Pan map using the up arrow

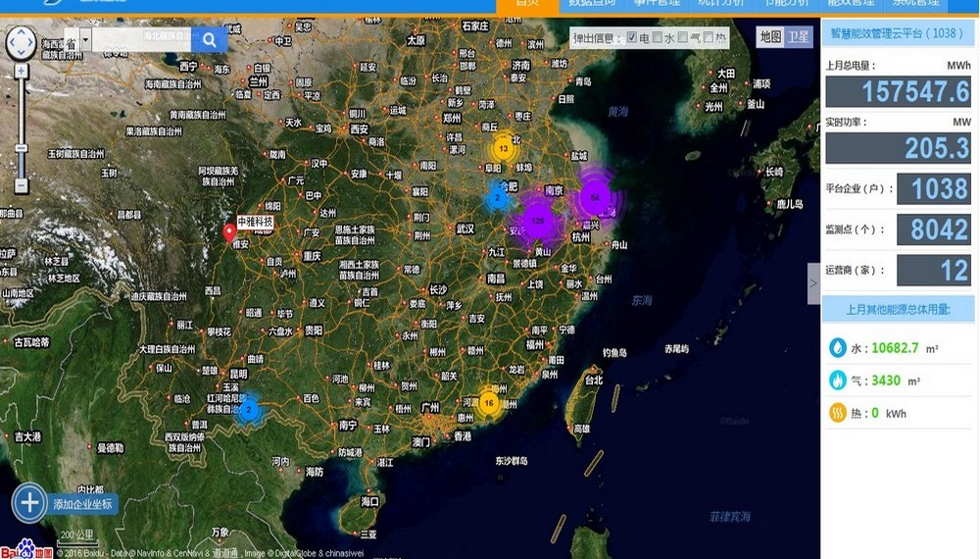[x=21, y=31]
